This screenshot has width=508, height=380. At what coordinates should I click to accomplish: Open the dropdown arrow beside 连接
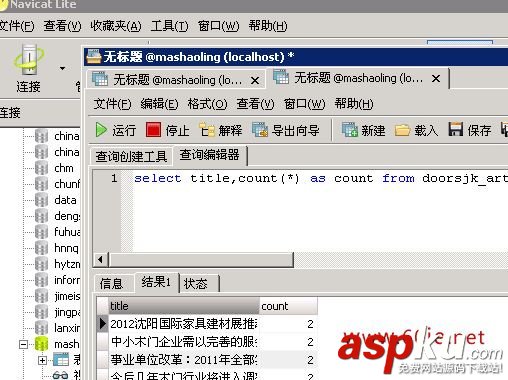(62, 68)
